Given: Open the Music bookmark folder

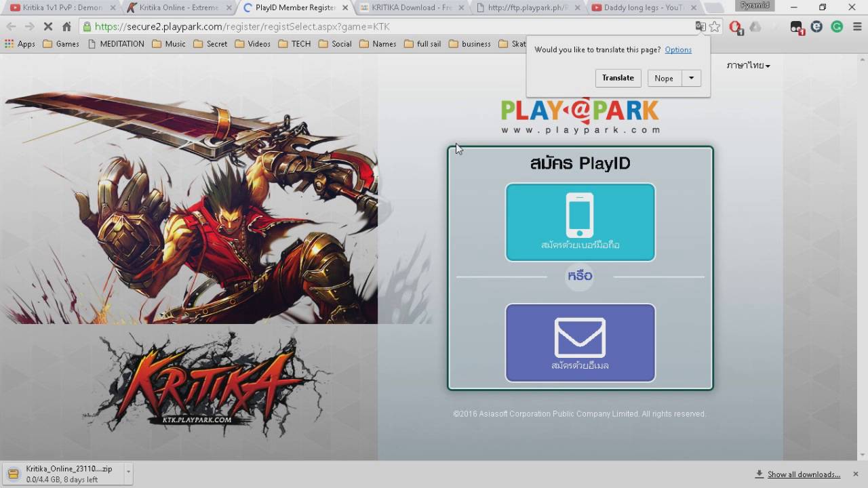Looking at the screenshot, I should click(169, 44).
